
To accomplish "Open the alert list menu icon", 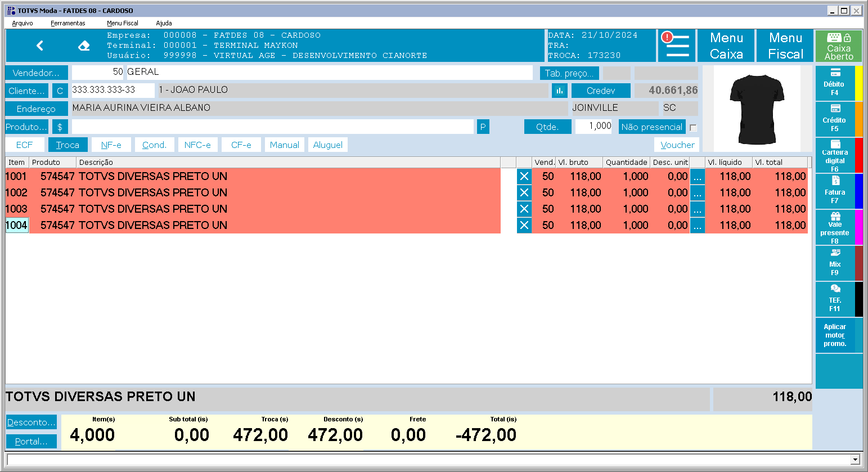I will point(676,46).
